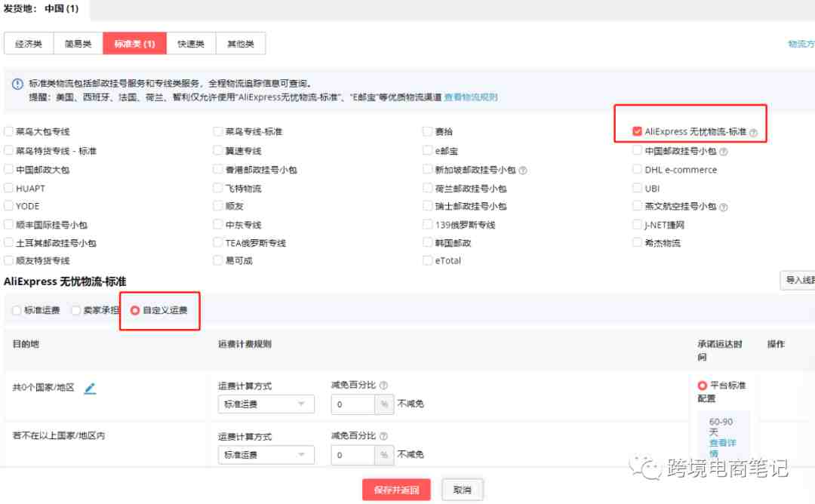This screenshot has width=815, height=504.
Task: Enable the 菜鸟特货专线 - 标准 checkbox
Action: tap(8, 151)
